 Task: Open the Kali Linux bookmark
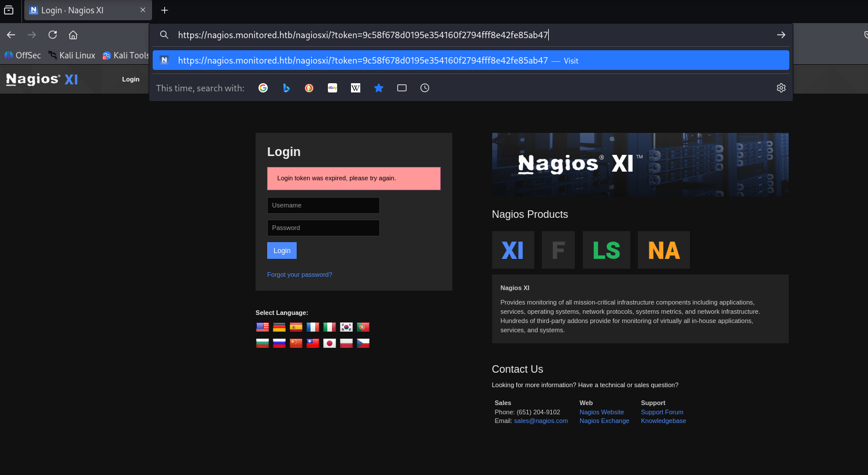click(x=72, y=55)
